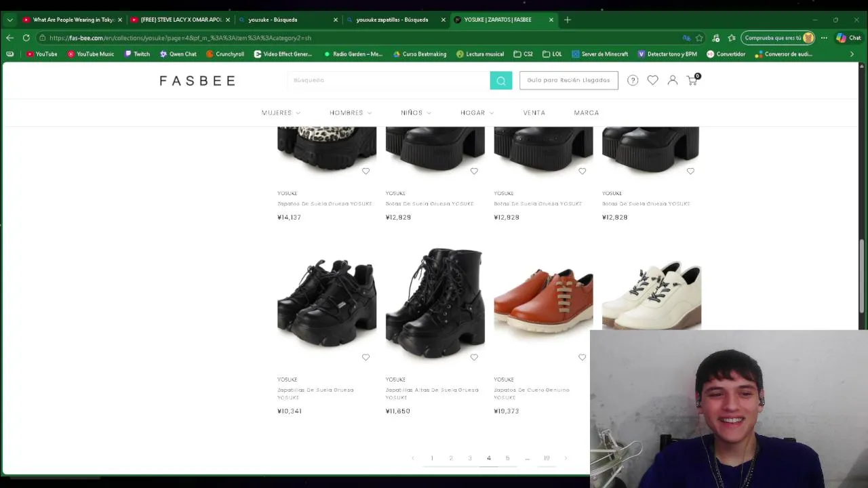The image size is (868, 488).
Task: Open the MARCA menu item
Action: click(586, 113)
